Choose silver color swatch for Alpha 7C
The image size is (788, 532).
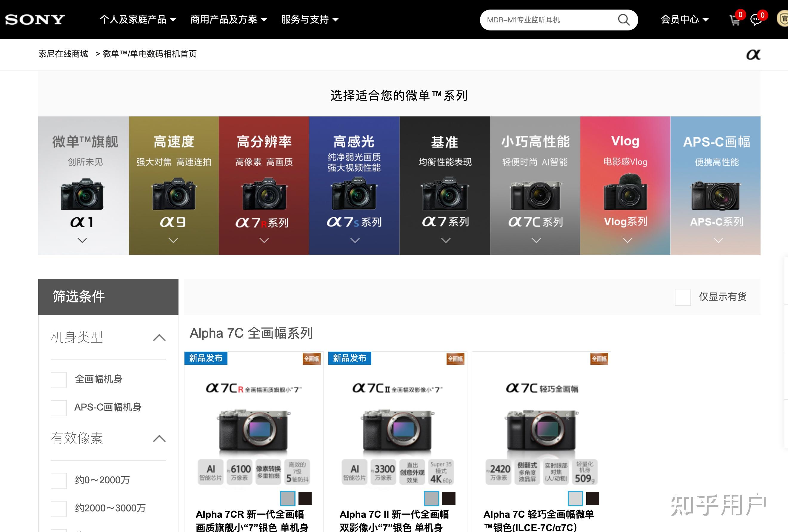point(575,499)
